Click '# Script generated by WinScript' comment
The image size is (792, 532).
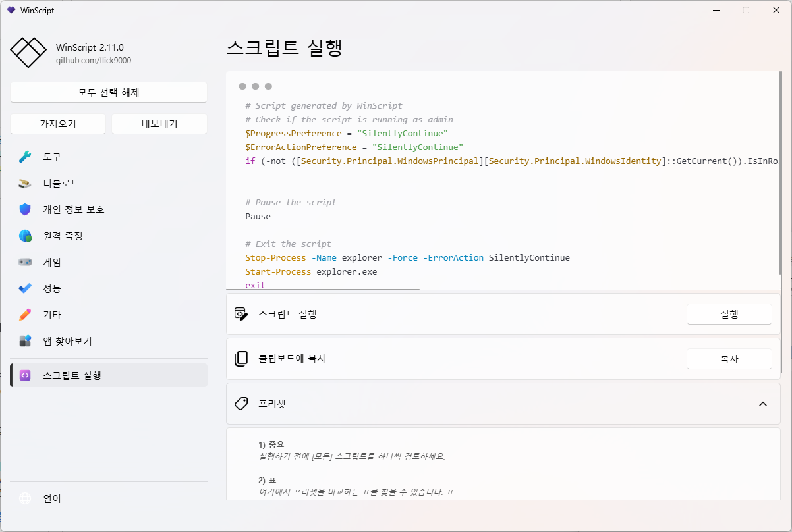click(324, 105)
